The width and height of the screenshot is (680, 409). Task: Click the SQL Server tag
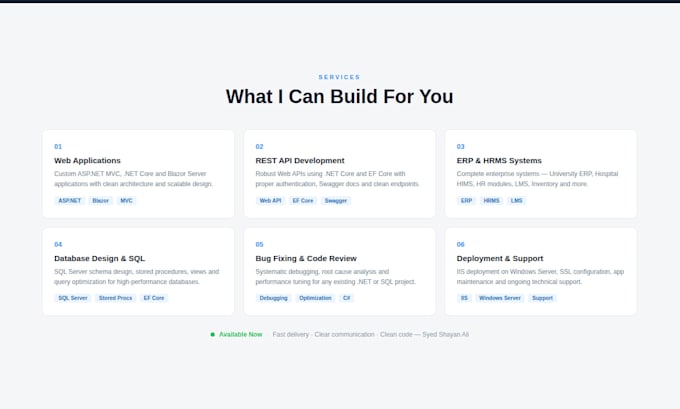[73, 298]
